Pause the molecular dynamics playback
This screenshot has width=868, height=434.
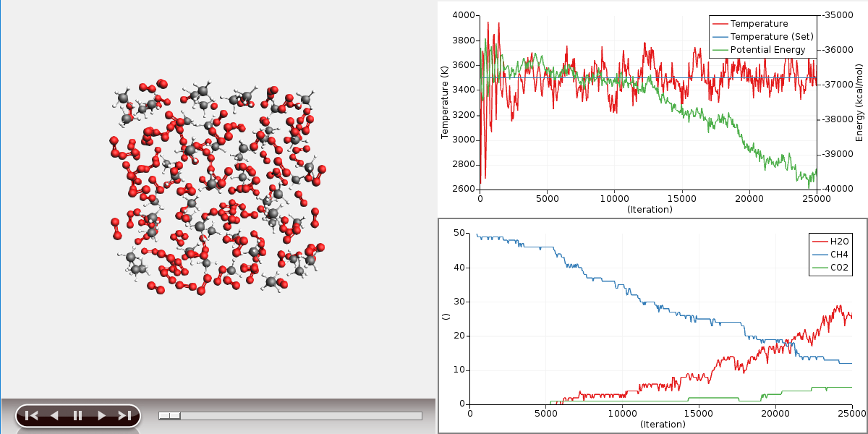point(77,415)
